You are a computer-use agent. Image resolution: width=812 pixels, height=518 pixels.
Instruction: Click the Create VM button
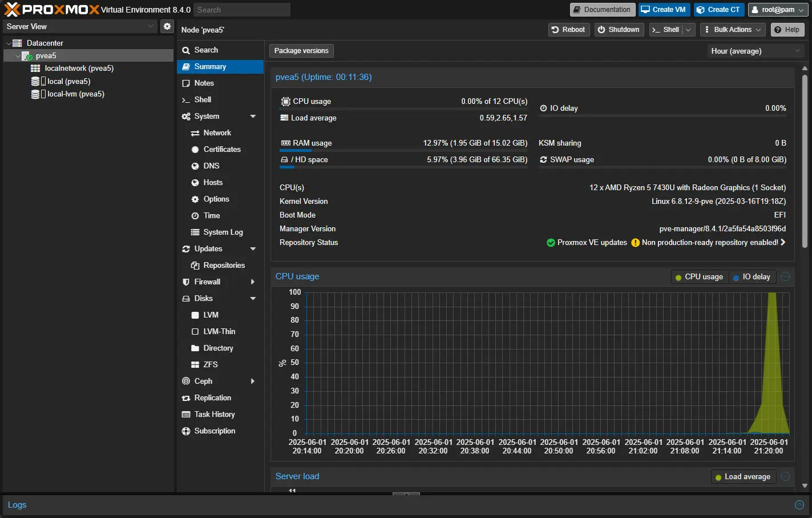[x=664, y=9]
